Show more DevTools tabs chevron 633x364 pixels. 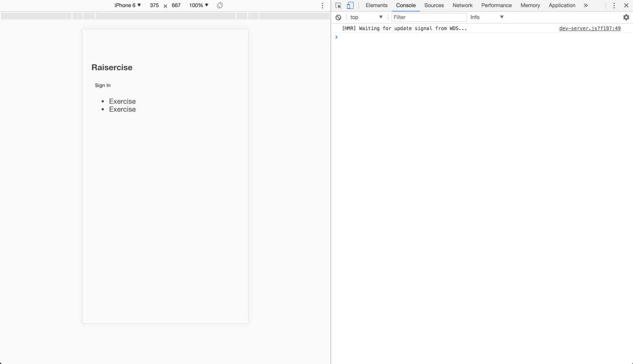click(x=586, y=5)
